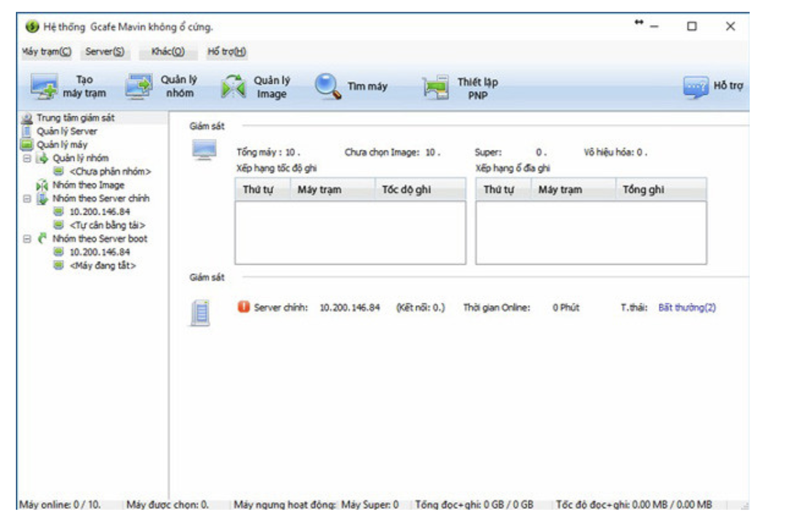Click the Máy online: 0 / 10 status text
The image size is (801, 532).
[x=60, y=505]
